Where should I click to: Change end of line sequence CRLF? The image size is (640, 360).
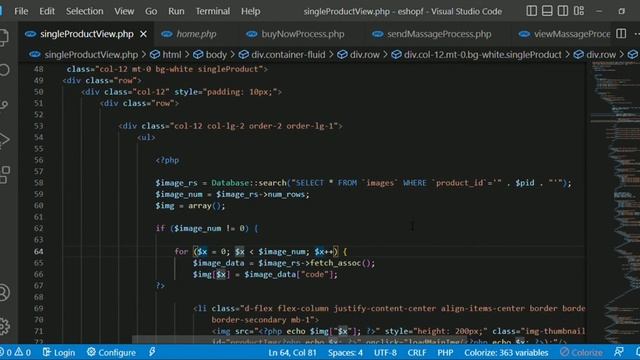click(x=417, y=352)
